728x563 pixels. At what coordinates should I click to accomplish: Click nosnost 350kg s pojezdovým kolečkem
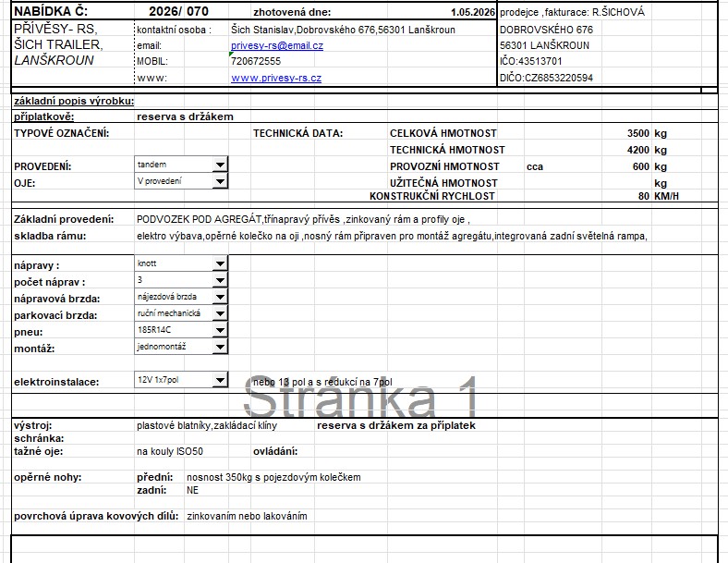(273, 477)
